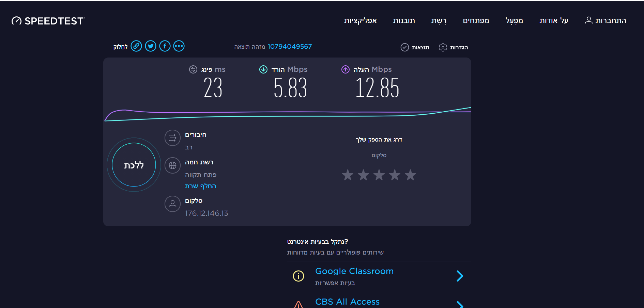644x308 pixels.
Task: Share result on Facebook
Action: pyautogui.click(x=165, y=46)
